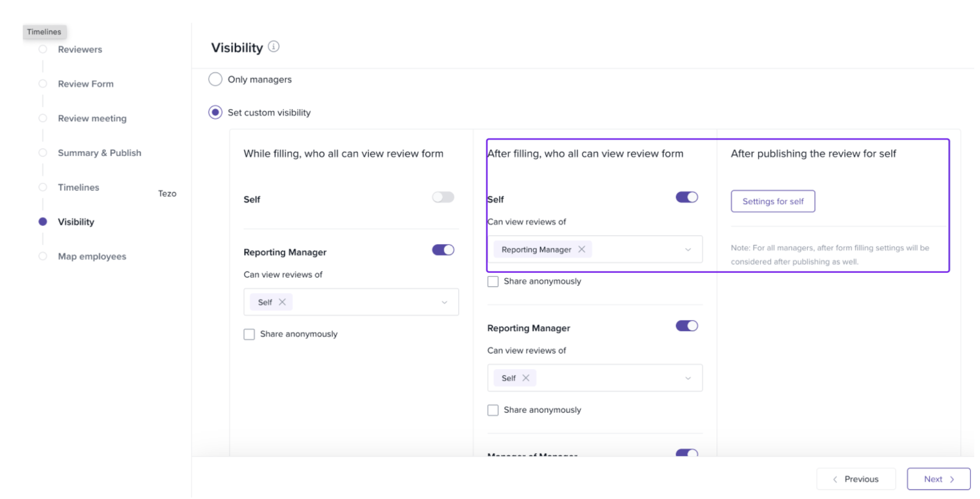The image size is (980, 499).
Task: Open Map employees step in sidebar
Action: (x=91, y=256)
